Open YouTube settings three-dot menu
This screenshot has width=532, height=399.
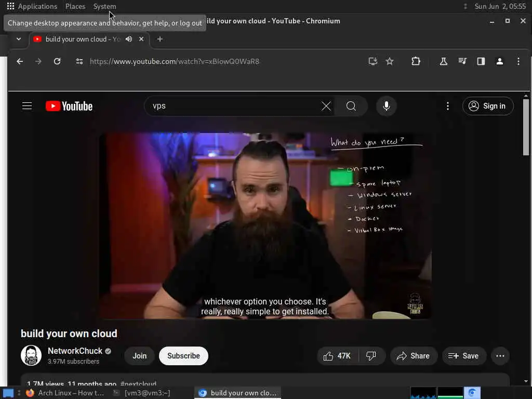click(447, 106)
